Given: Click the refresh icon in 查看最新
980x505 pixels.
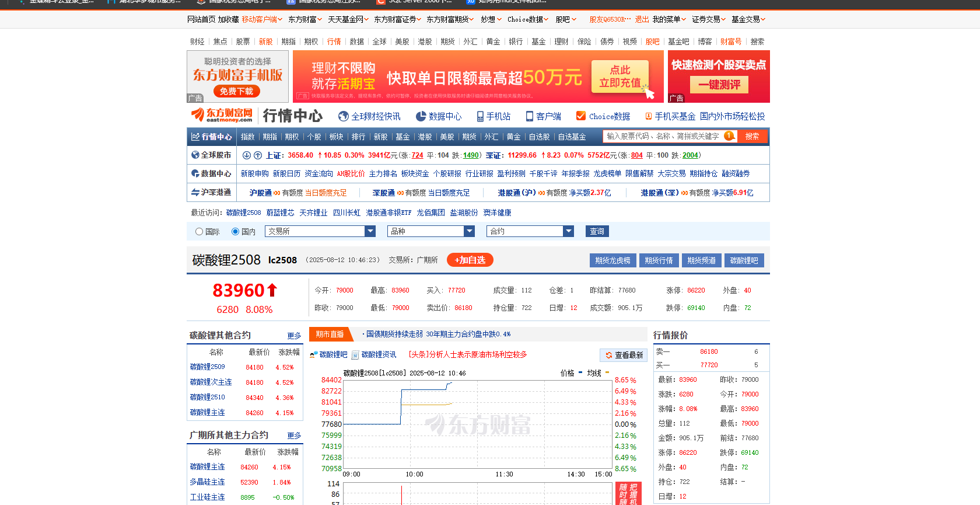Looking at the screenshot, I should pos(609,355).
